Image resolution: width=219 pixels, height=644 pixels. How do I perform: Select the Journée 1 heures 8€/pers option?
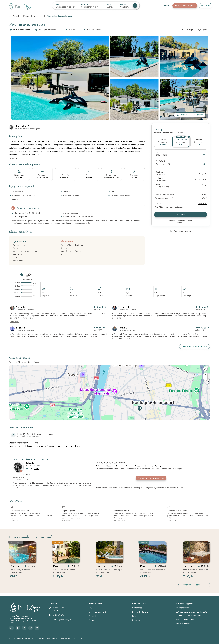pos(162,142)
